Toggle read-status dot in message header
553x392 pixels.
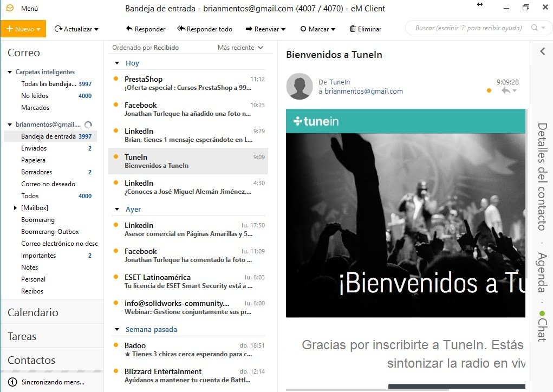tap(489, 90)
